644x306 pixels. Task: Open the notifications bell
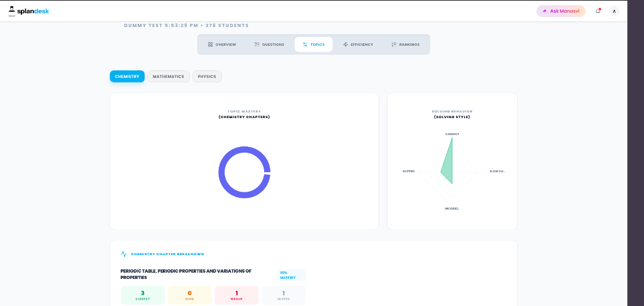tap(598, 11)
